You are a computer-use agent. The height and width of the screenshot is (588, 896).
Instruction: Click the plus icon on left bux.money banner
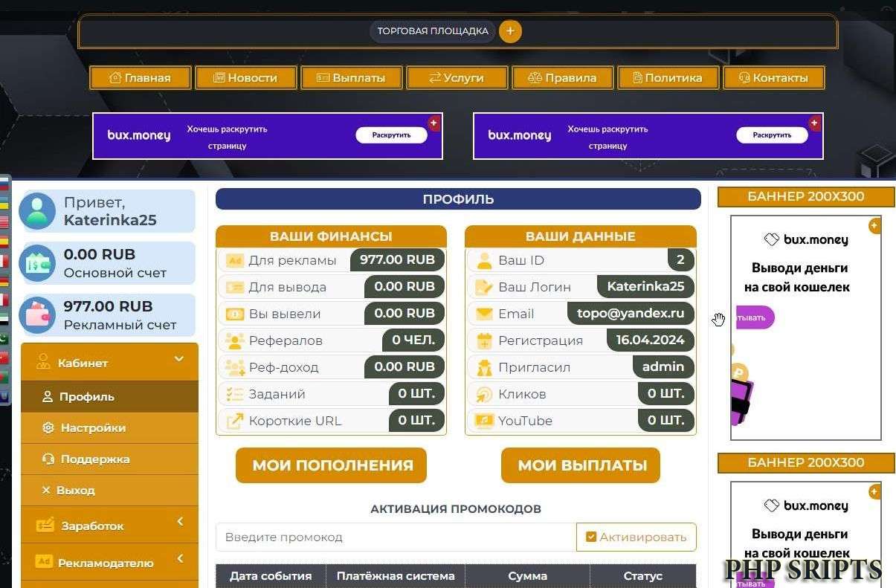coord(434,123)
